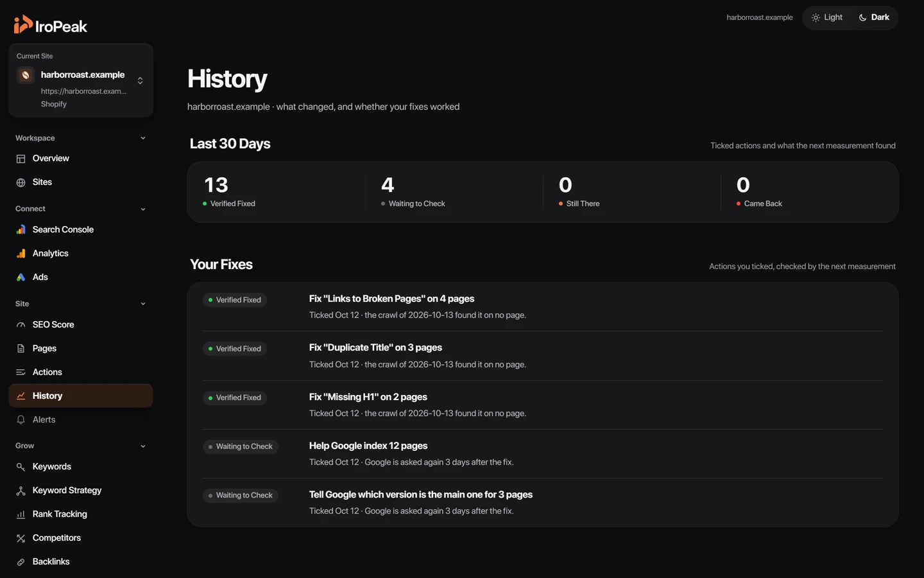Open the Sites menu item
The image size is (924, 578).
(81, 182)
